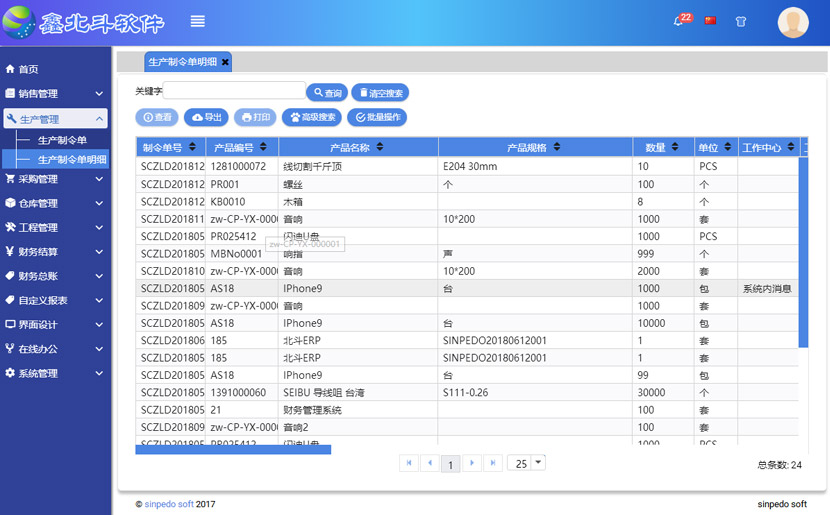The image size is (830, 515).
Task: Open notifications bell with 22 badge
Action: [x=679, y=21]
